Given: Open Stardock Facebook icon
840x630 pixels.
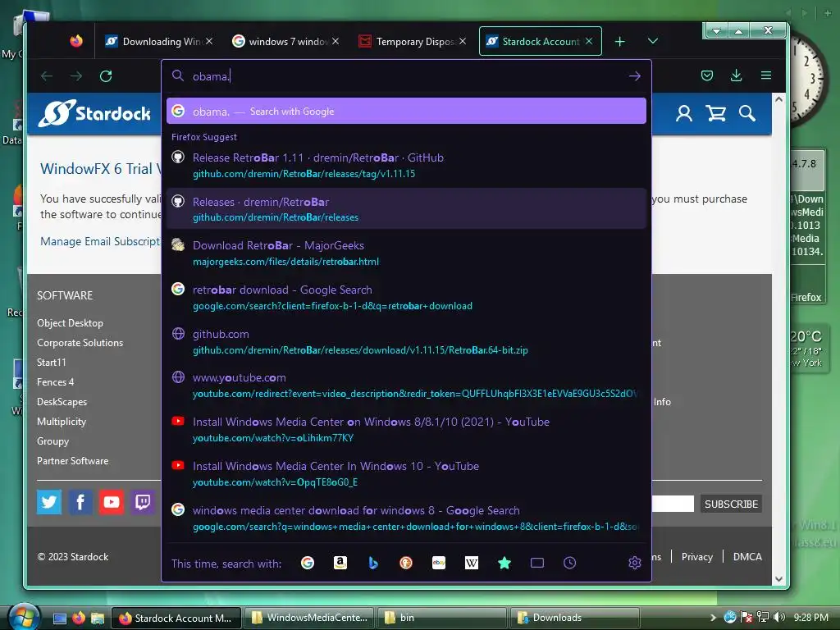Looking at the screenshot, I should (80, 502).
